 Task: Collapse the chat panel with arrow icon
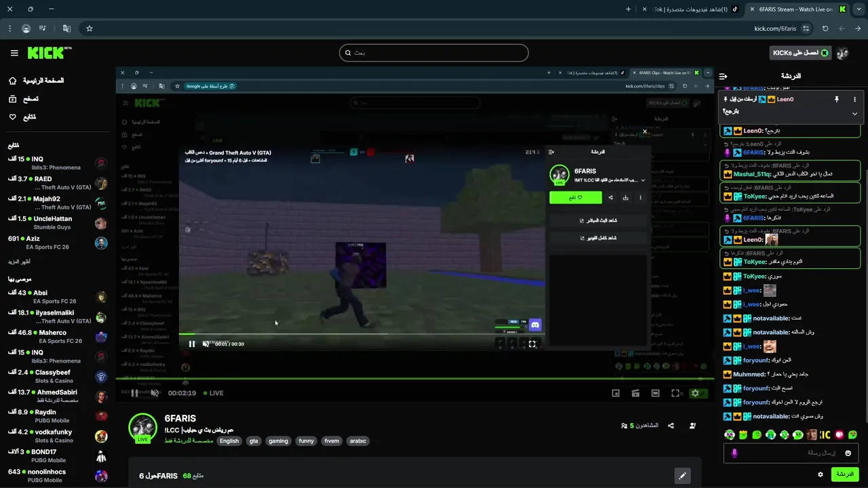(x=724, y=76)
